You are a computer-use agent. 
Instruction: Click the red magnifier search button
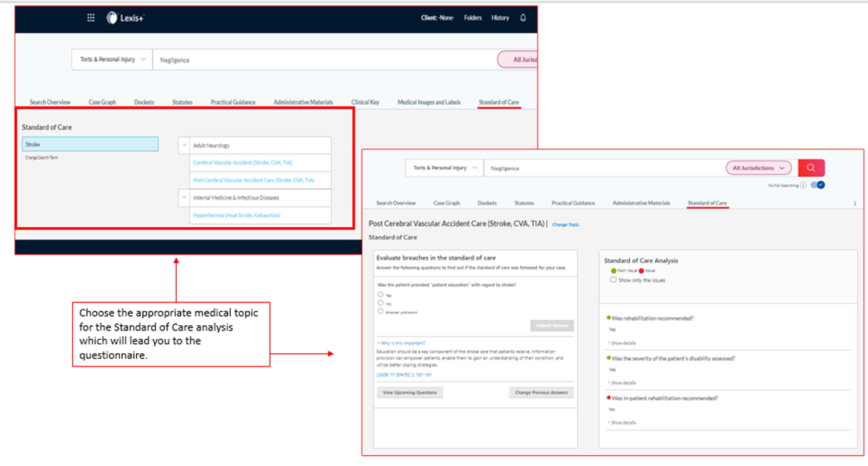click(811, 168)
